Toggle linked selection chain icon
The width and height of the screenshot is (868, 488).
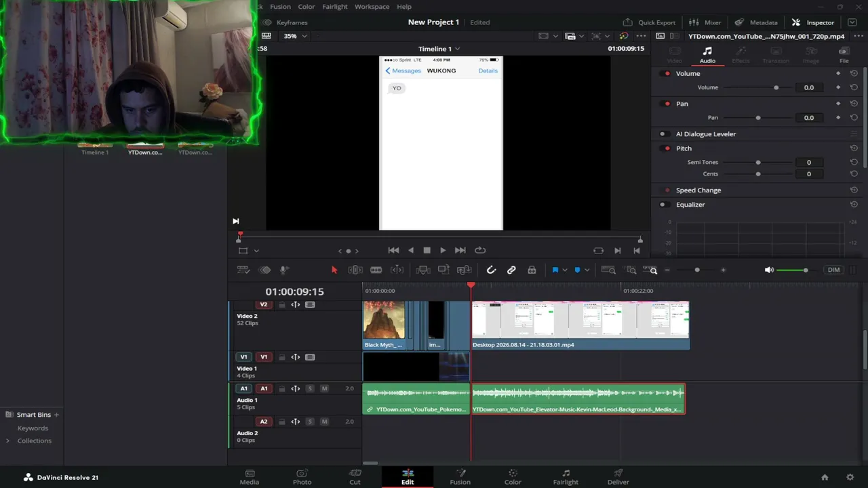[x=511, y=270]
